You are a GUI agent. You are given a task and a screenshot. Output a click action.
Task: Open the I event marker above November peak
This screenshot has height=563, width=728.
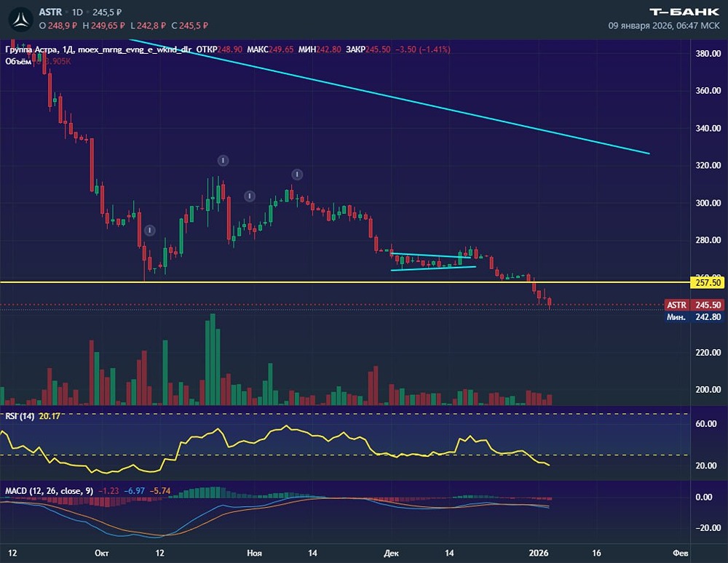click(x=297, y=175)
